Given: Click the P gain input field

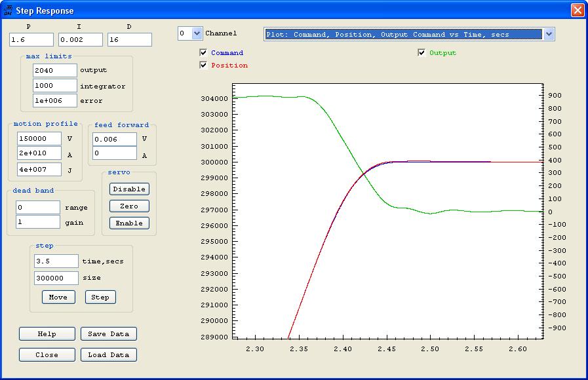Looking at the screenshot, I should [x=31, y=40].
